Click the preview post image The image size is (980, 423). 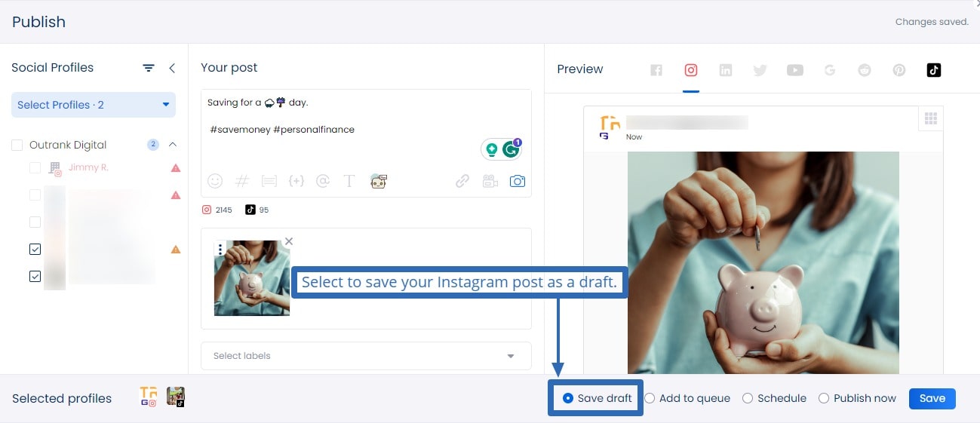tap(763, 262)
